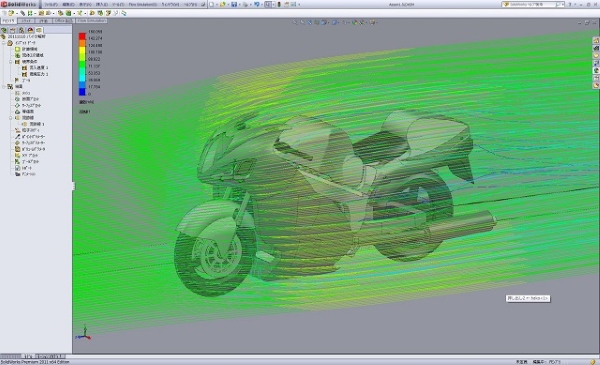Image resolution: width=600 pixels, height=365 pixels.
Task: Open the Office Products command tab
Action: [x=63, y=21]
